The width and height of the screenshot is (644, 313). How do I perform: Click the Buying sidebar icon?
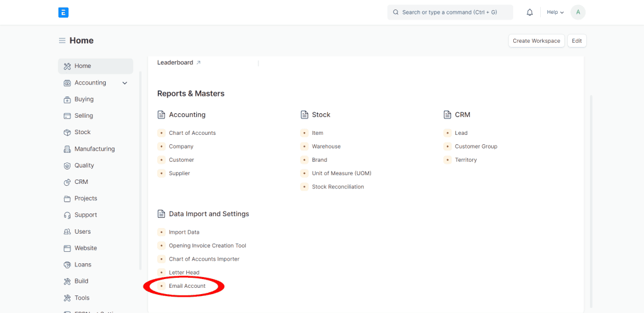67,100
